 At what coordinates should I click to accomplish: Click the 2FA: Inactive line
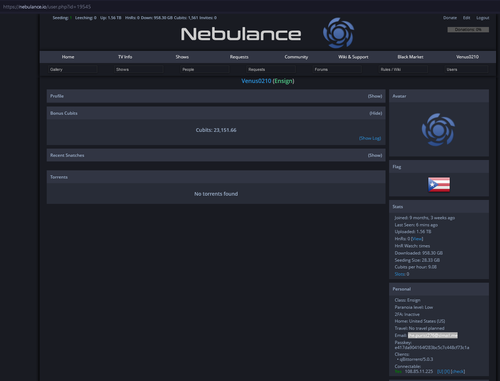[407, 314]
